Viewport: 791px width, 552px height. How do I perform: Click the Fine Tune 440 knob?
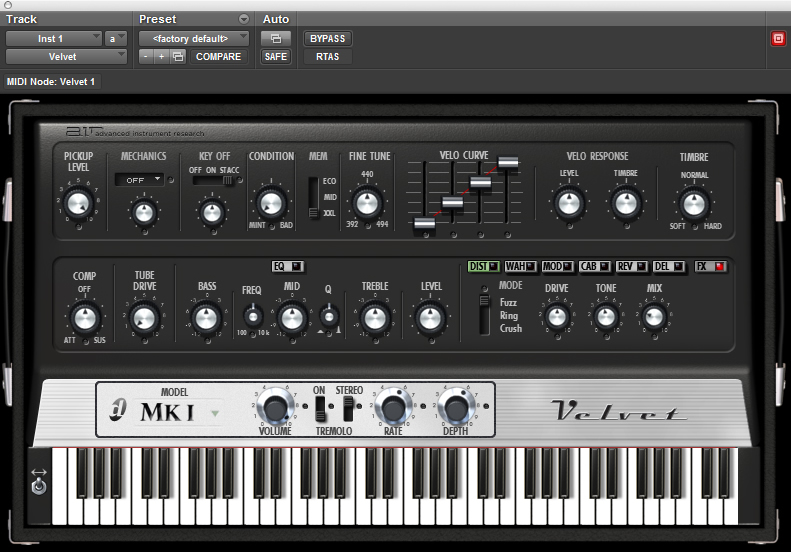pos(367,203)
